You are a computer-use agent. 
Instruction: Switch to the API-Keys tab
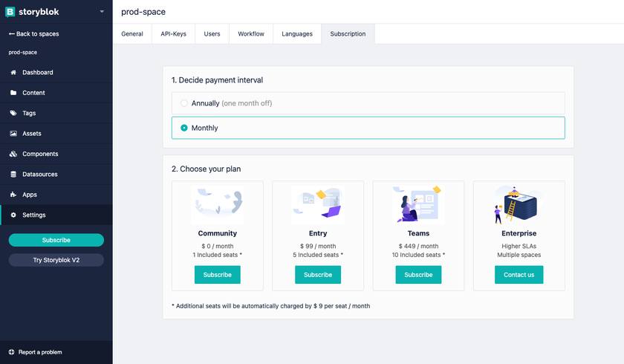(174, 34)
